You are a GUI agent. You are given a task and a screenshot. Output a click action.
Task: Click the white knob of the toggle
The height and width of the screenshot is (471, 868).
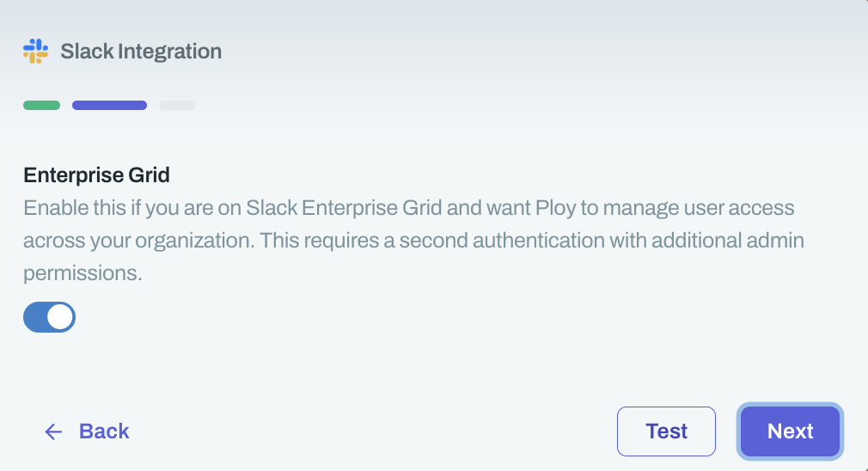[x=60, y=317]
